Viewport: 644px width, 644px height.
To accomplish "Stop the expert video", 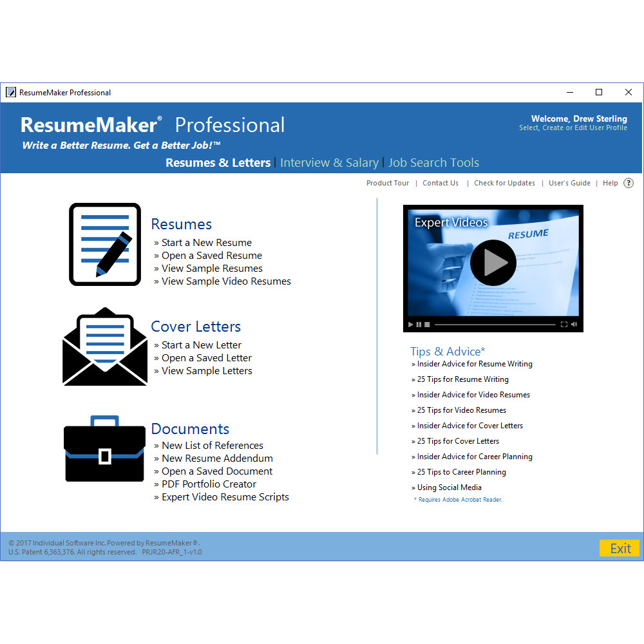I will tap(427, 324).
